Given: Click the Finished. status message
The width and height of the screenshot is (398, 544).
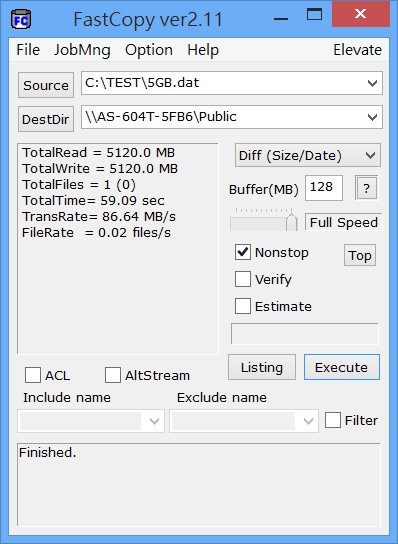Looking at the screenshot, I should click(48, 452).
